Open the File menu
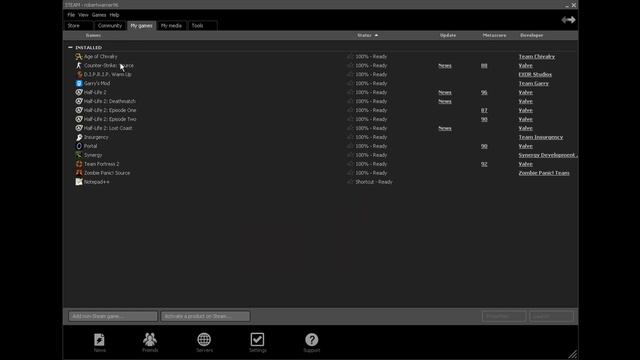Image resolution: width=640 pixels, height=360 pixels. [71, 15]
